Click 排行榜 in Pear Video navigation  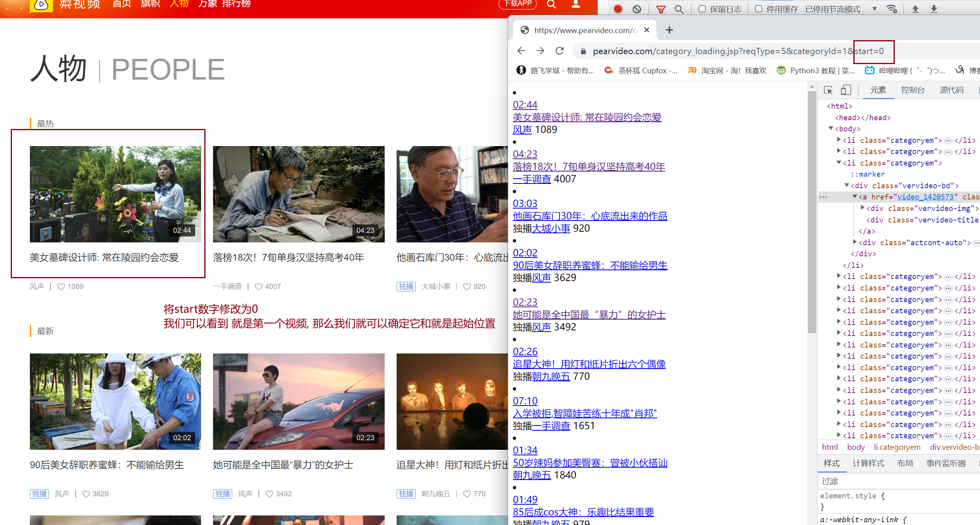click(x=237, y=4)
